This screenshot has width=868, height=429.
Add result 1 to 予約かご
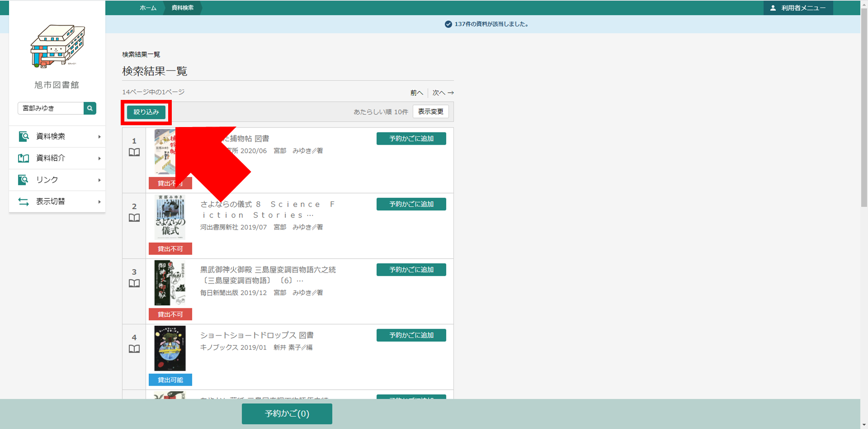click(x=411, y=139)
